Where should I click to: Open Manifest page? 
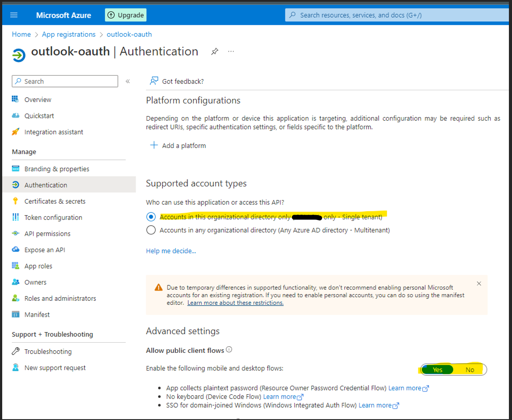pyautogui.click(x=37, y=314)
